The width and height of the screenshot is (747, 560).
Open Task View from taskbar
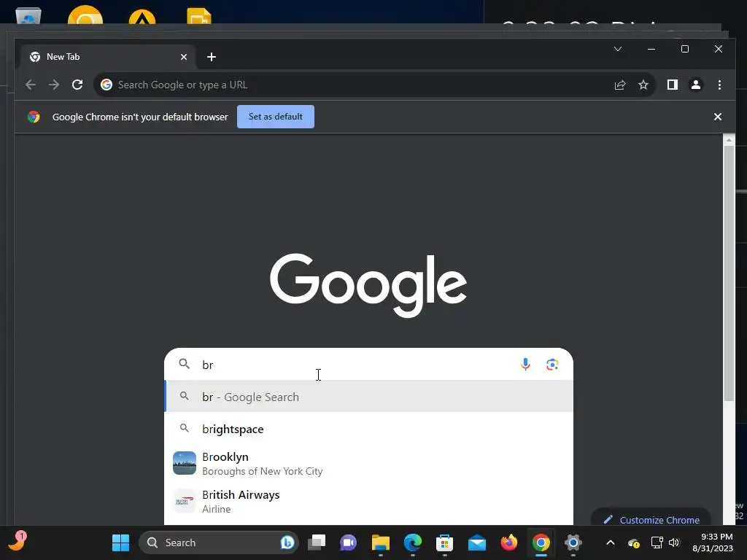click(316, 542)
